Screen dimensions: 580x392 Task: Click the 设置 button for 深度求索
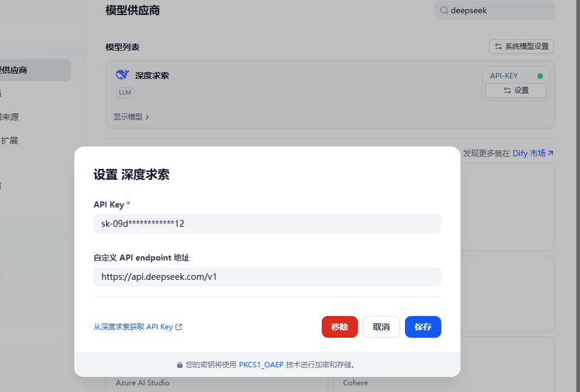[516, 90]
